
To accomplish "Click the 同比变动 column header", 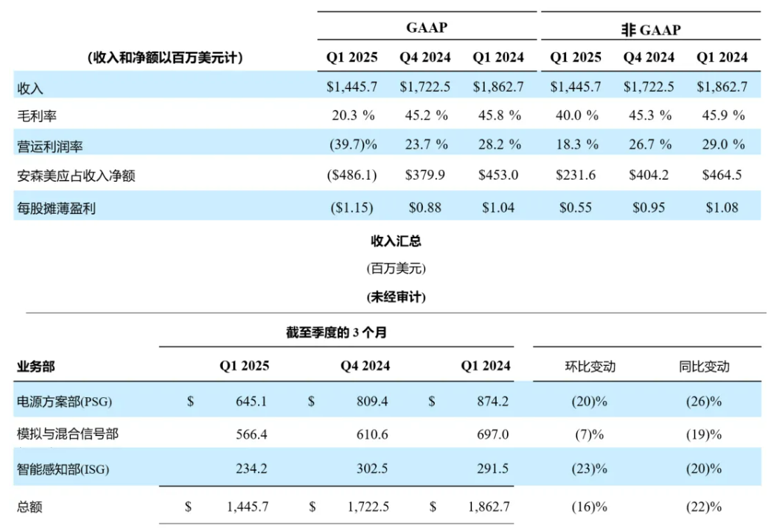I will 704,367.
